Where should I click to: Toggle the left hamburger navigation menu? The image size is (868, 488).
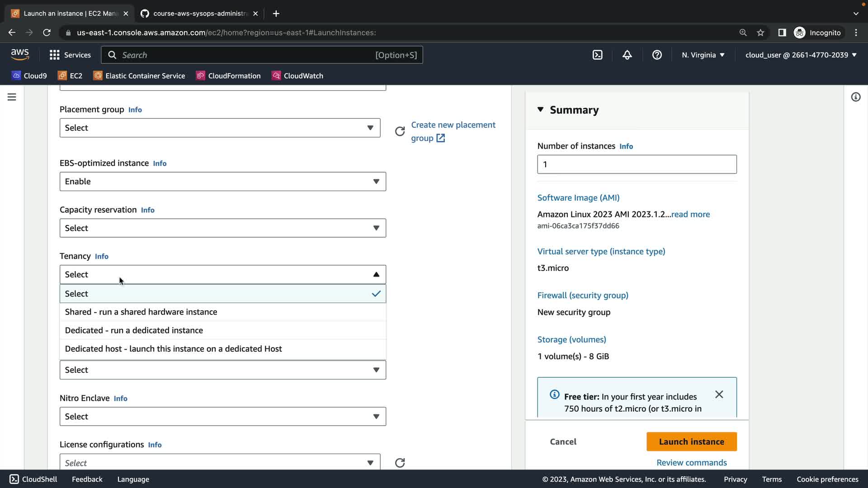click(x=12, y=97)
